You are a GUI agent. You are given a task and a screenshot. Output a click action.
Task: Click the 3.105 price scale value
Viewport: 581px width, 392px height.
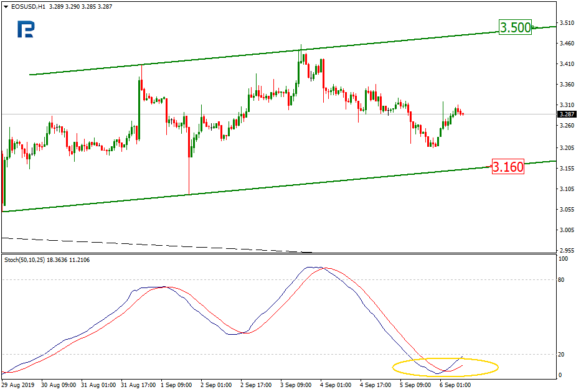pos(567,189)
